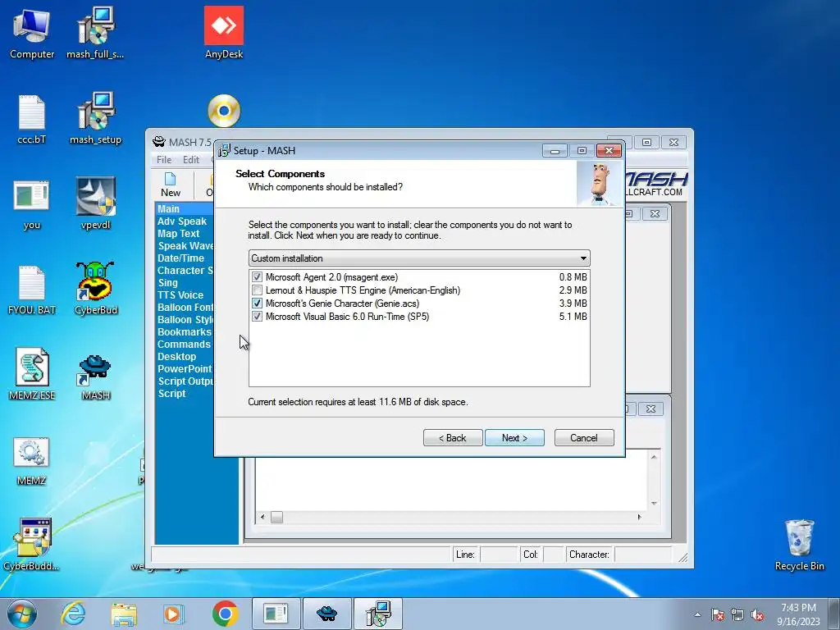Open Windows Media Player from taskbar
Viewport: 840px width, 630px height.
(173, 614)
